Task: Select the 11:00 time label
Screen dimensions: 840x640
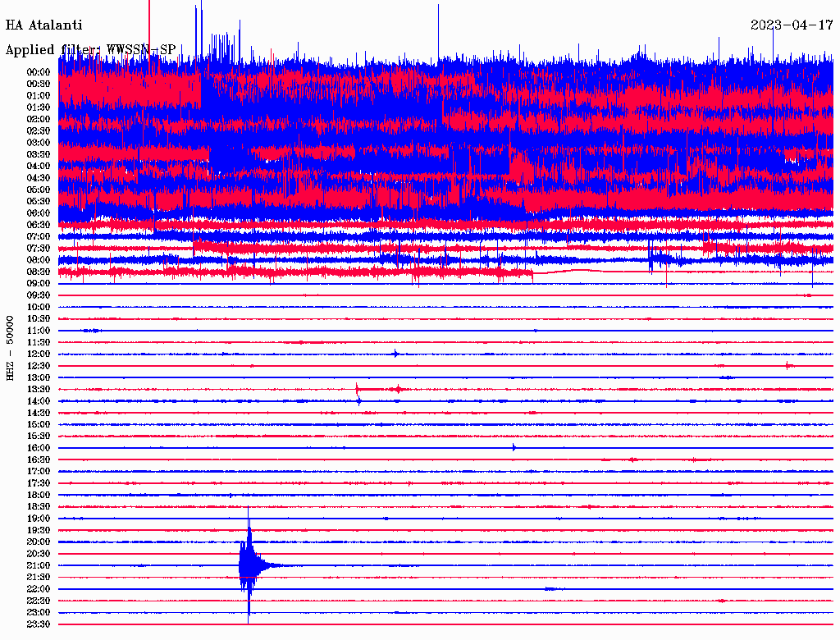Action: (39, 331)
